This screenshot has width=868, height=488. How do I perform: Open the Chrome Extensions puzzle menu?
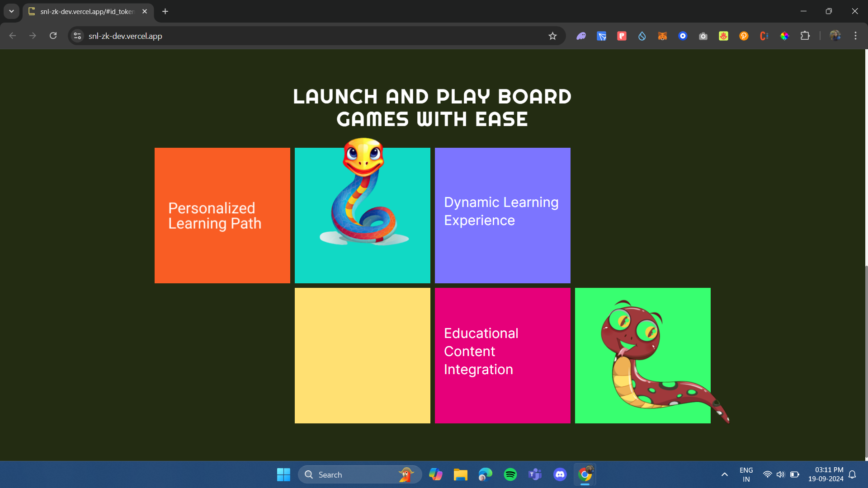[x=805, y=36]
